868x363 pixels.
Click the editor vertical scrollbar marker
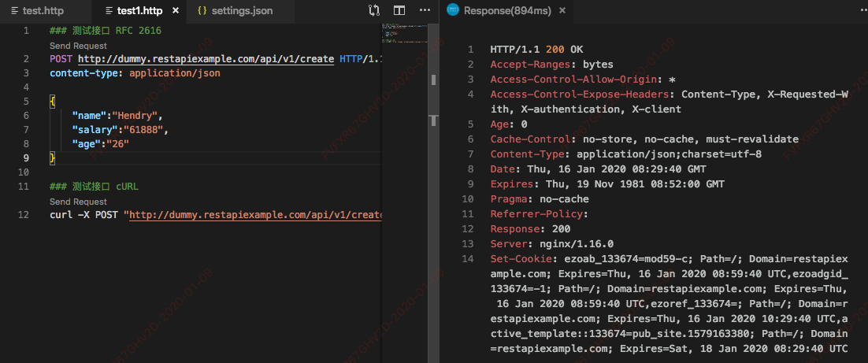point(432,120)
